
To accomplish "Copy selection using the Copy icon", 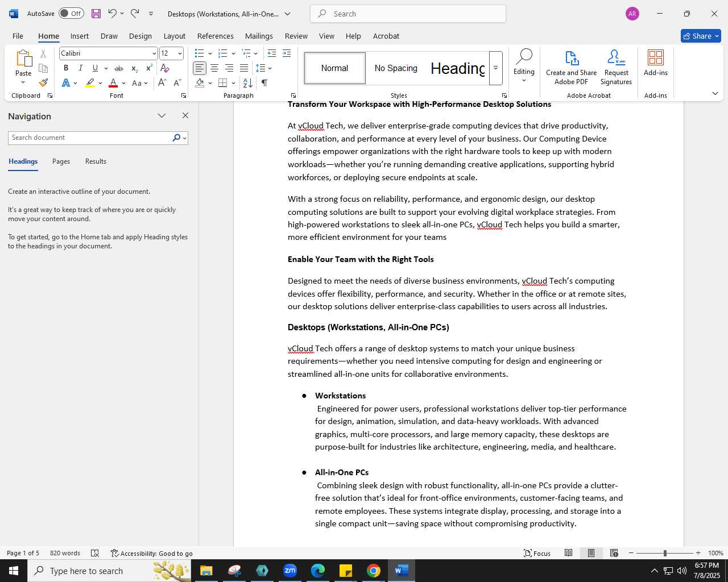I will click(43, 68).
